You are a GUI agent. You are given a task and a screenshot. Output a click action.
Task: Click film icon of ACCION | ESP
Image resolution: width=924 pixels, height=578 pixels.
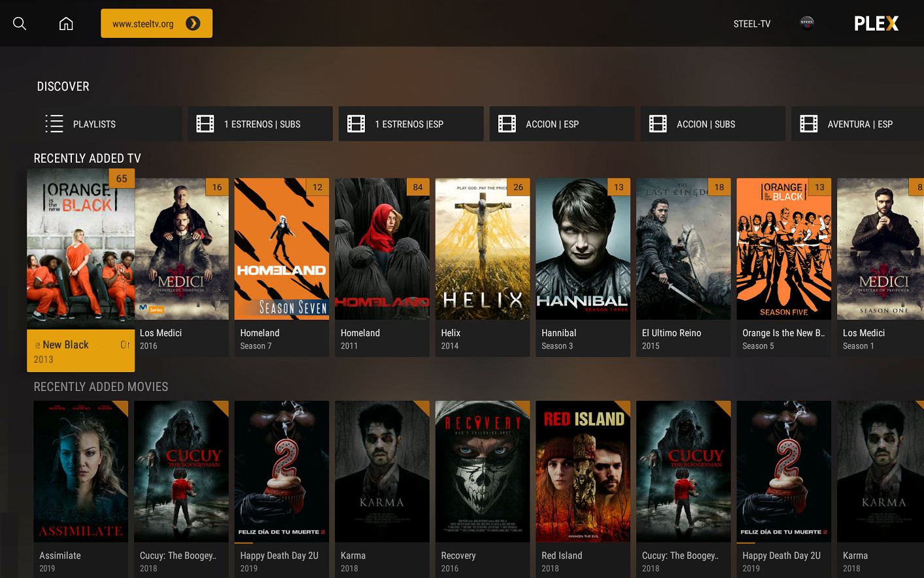click(507, 124)
